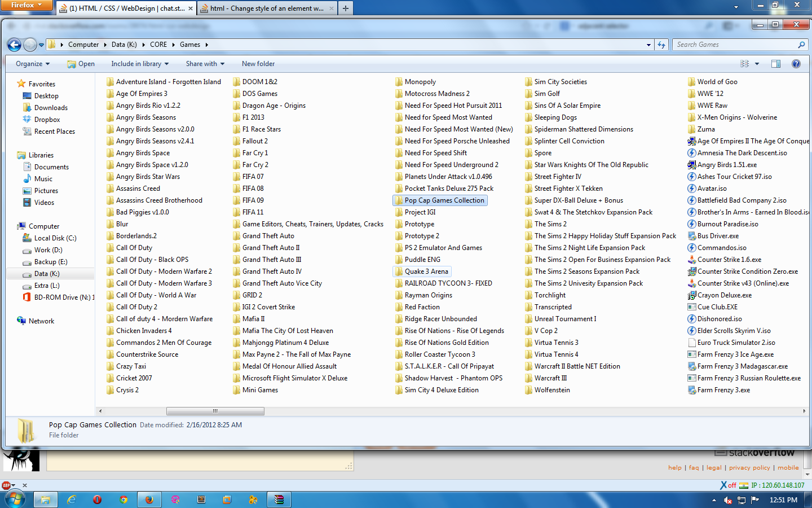Screen dimensions: 812x508
Task: Open the Firefox menu button dropdown
Action: tap(27, 5)
